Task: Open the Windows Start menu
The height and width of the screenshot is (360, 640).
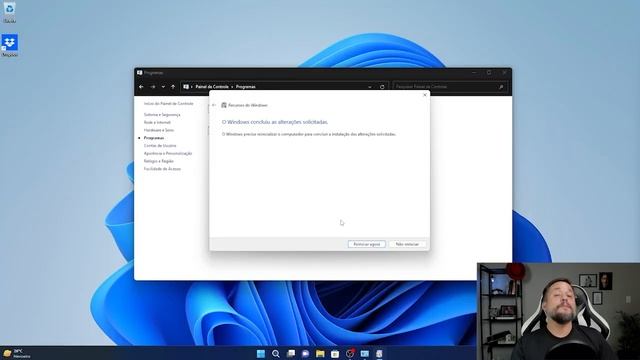Action: coord(261,353)
